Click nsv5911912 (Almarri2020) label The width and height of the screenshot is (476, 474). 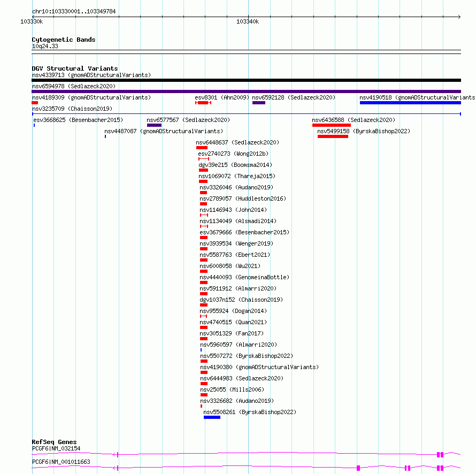tap(238, 288)
